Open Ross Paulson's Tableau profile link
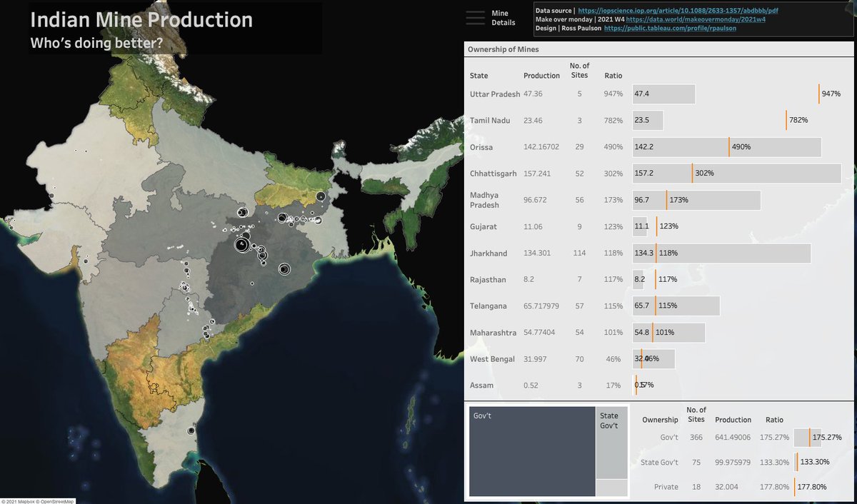The width and height of the screenshot is (857, 504). (x=670, y=29)
